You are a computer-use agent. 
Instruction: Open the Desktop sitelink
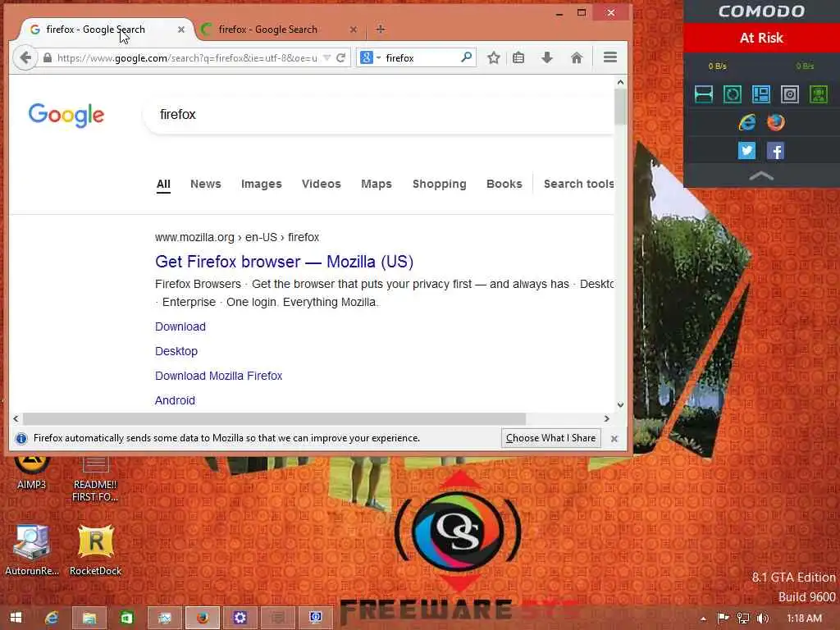click(x=176, y=351)
